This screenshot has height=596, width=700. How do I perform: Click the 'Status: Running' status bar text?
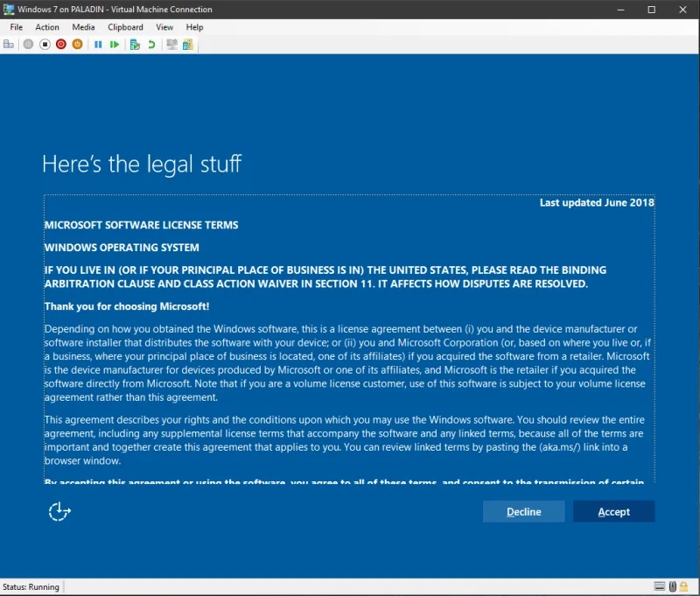[31, 586]
